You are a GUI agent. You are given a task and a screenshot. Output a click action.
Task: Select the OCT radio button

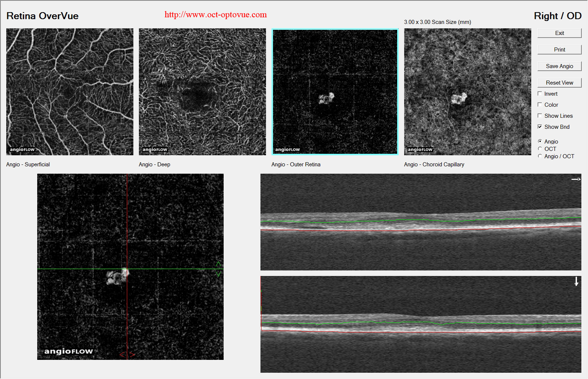click(x=540, y=149)
